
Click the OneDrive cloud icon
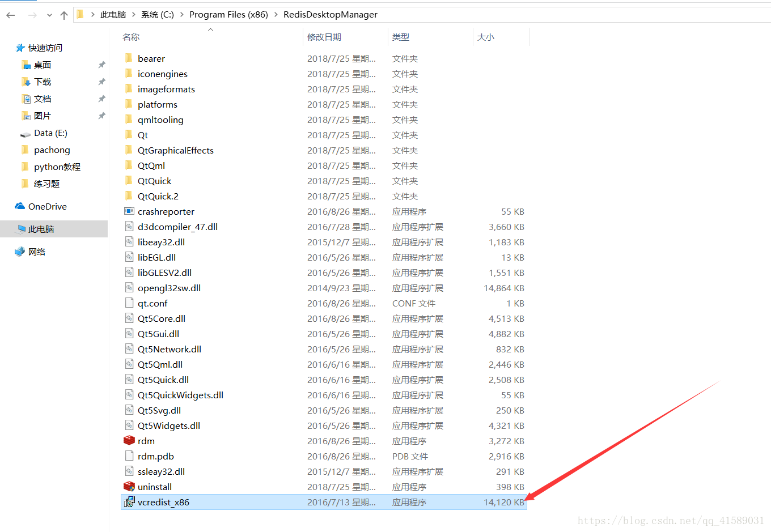point(20,206)
